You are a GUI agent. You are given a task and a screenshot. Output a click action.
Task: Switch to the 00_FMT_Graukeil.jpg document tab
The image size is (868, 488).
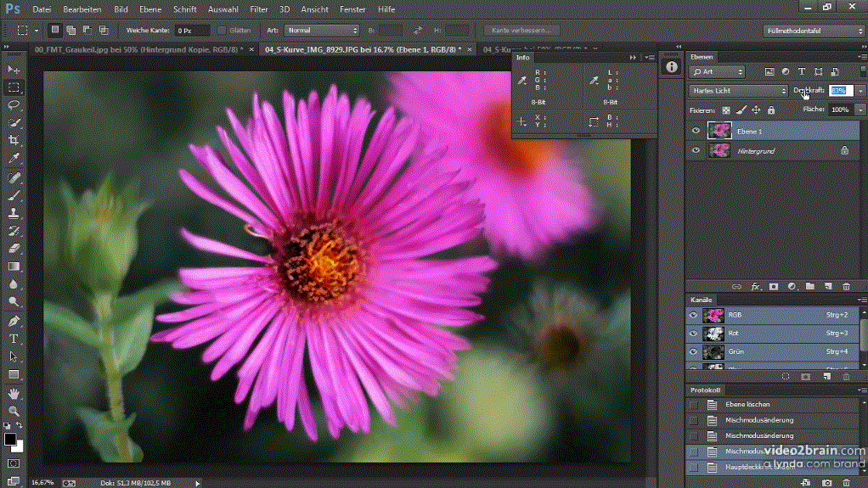coord(138,49)
